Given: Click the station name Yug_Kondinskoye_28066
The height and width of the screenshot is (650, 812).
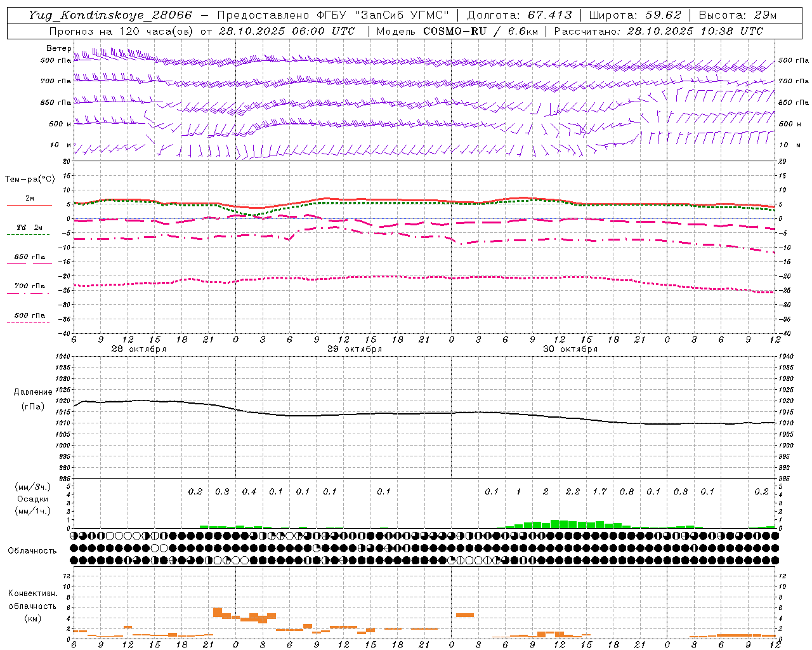Looking at the screenshot, I should [x=110, y=15].
